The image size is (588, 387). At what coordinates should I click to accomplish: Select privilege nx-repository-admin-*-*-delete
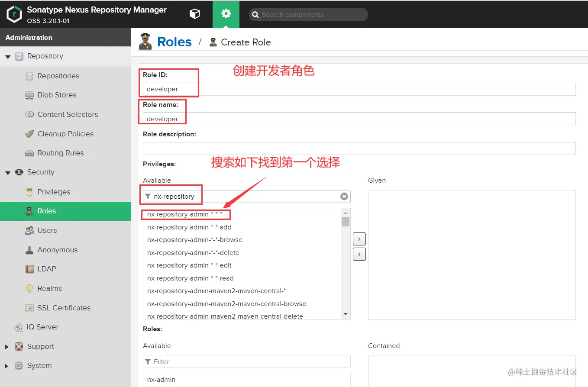tap(242, 253)
